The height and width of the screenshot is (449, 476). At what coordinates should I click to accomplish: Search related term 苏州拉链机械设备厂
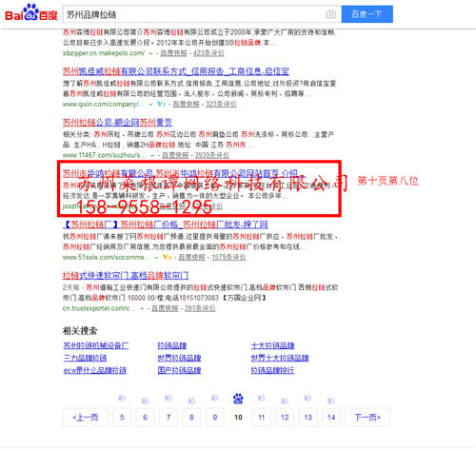[96, 345]
